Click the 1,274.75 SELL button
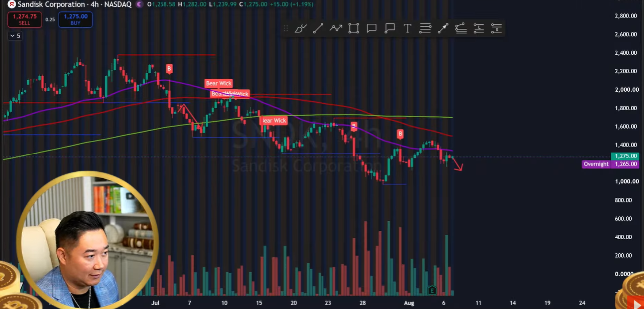This screenshot has height=309, width=644. (x=25, y=19)
